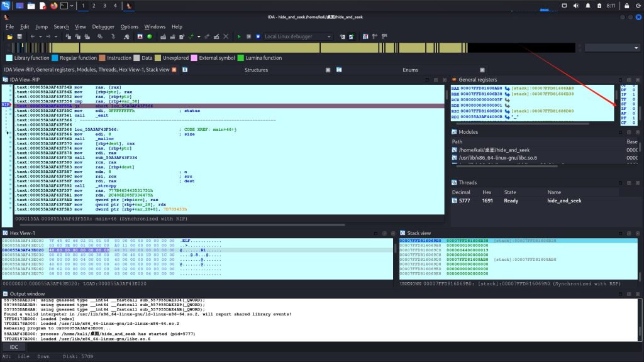
Task: Switch to the Structures tab
Action: coord(257,70)
